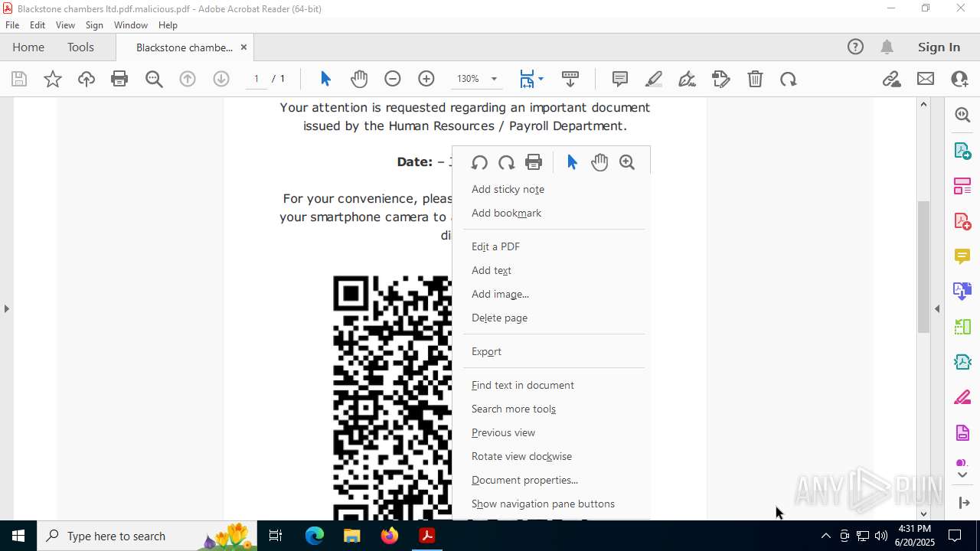This screenshot has height=551, width=980.
Task: Click the Delete page trash icon
Action: click(x=755, y=79)
